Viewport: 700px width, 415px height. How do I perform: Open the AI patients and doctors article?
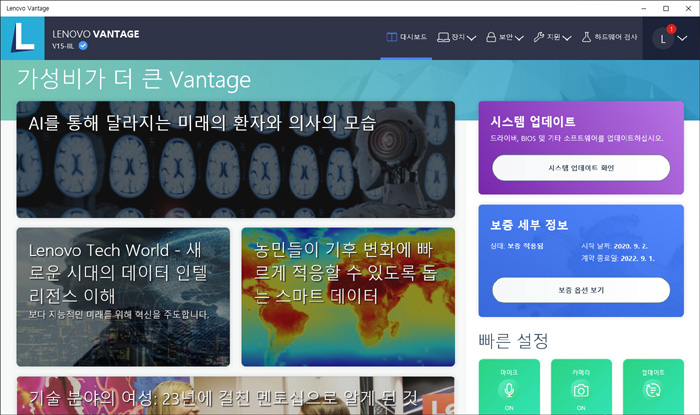click(236, 159)
